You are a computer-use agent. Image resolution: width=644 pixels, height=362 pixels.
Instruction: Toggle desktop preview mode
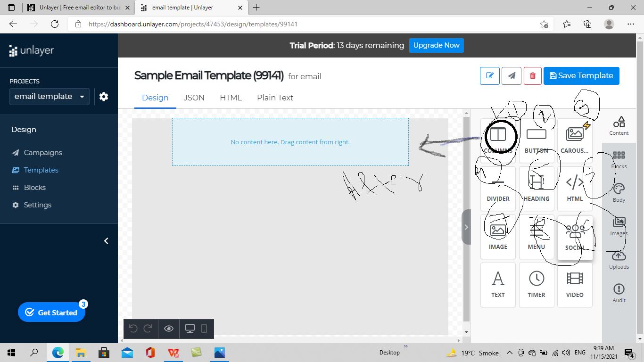pyautogui.click(x=190, y=329)
